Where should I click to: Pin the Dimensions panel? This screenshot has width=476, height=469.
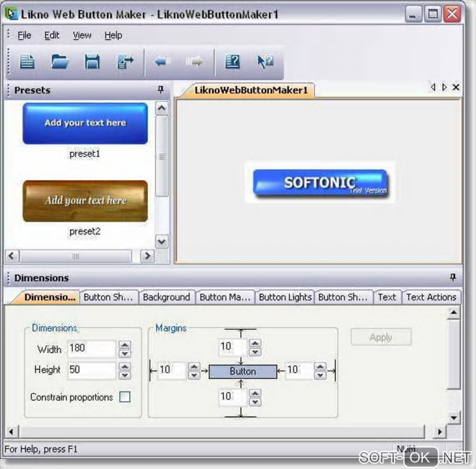(453, 277)
